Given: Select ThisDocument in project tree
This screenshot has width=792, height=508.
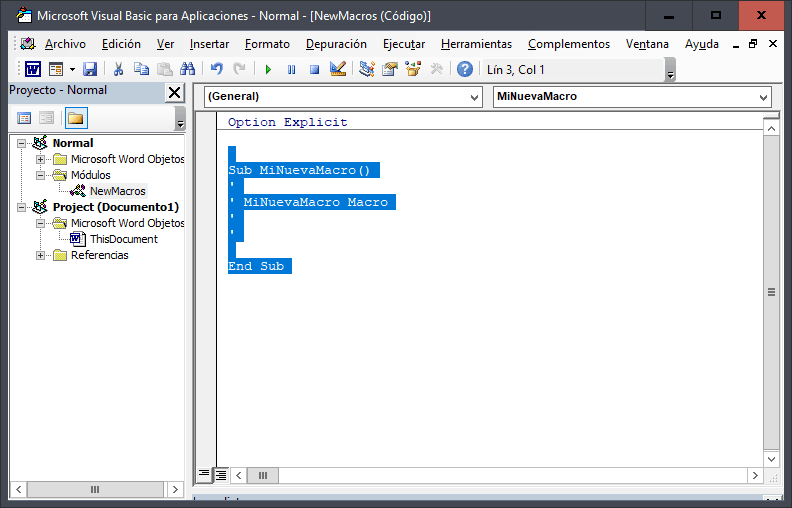Looking at the screenshot, I should click(124, 239).
